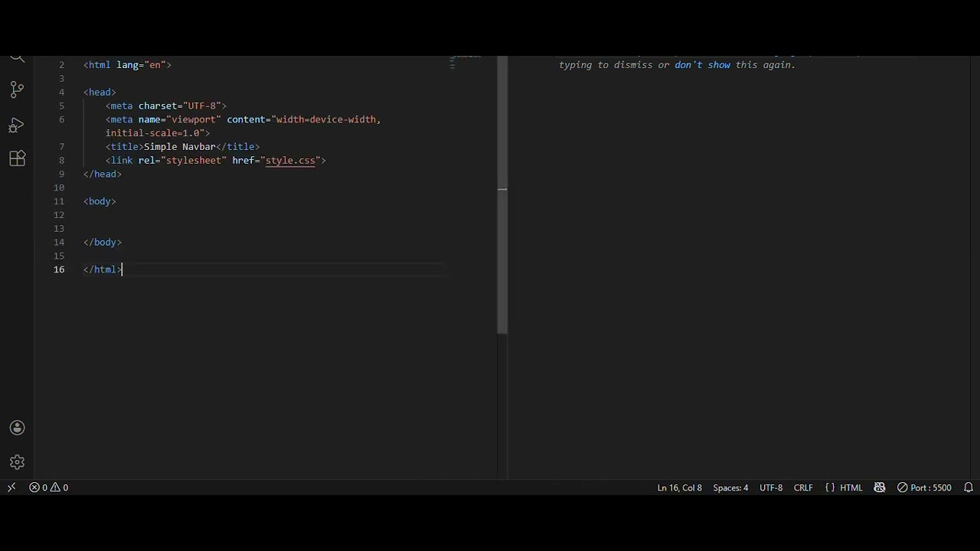980x551 pixels.
Task: Click line number 12 in gutter
Action: (x=59, y=215)
